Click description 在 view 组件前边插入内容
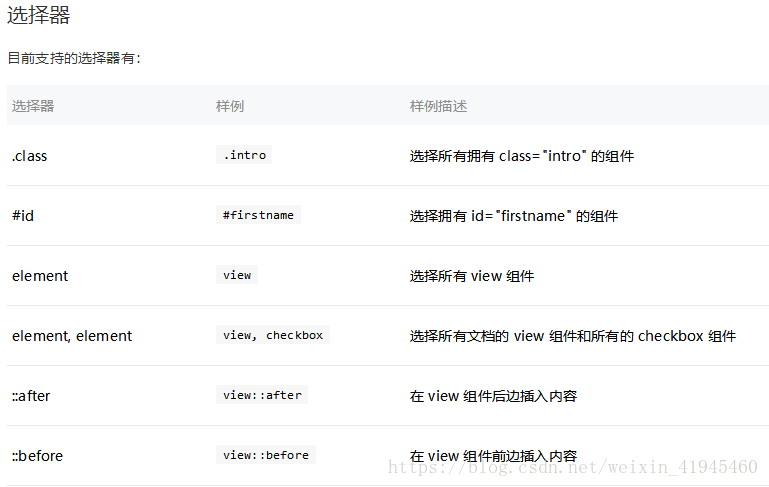 [x=493, y=456]
